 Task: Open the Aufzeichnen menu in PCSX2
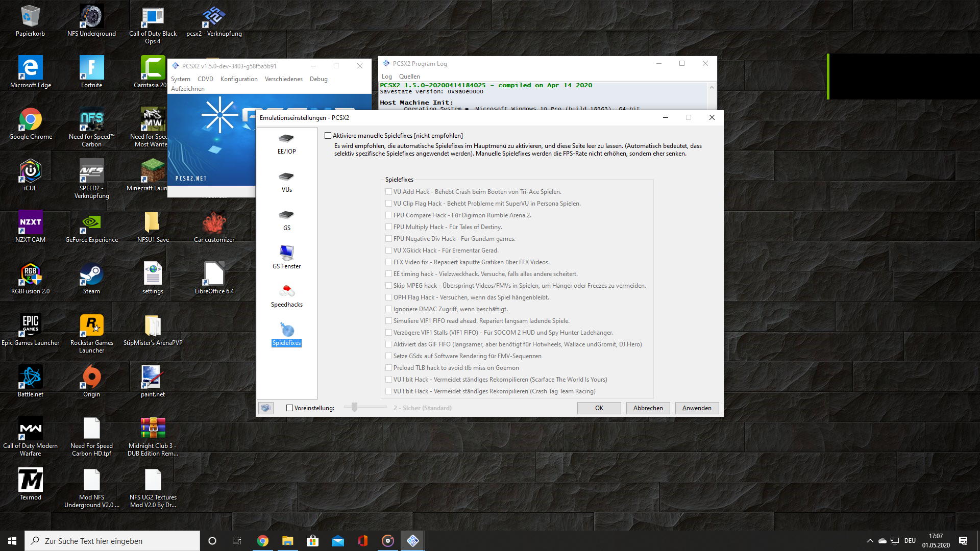tap(187, 89)
